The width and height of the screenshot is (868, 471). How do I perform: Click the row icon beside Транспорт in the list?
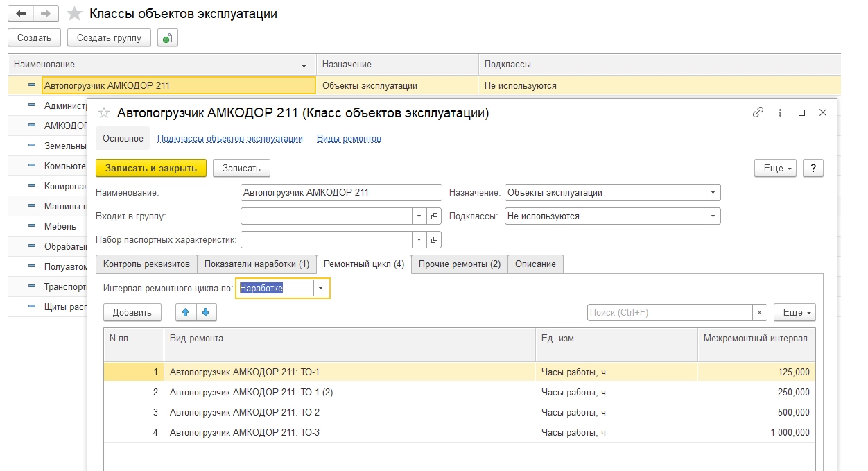(31, 286)
